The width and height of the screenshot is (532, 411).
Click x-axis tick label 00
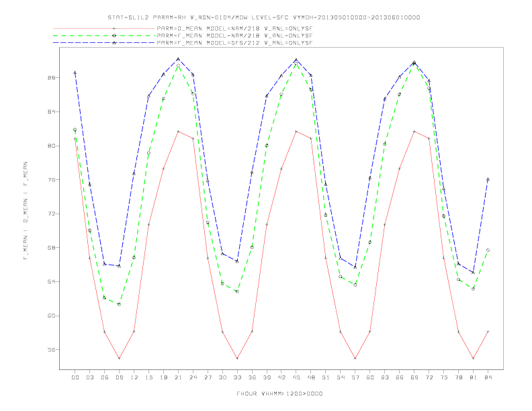click(x=75, y=377)
